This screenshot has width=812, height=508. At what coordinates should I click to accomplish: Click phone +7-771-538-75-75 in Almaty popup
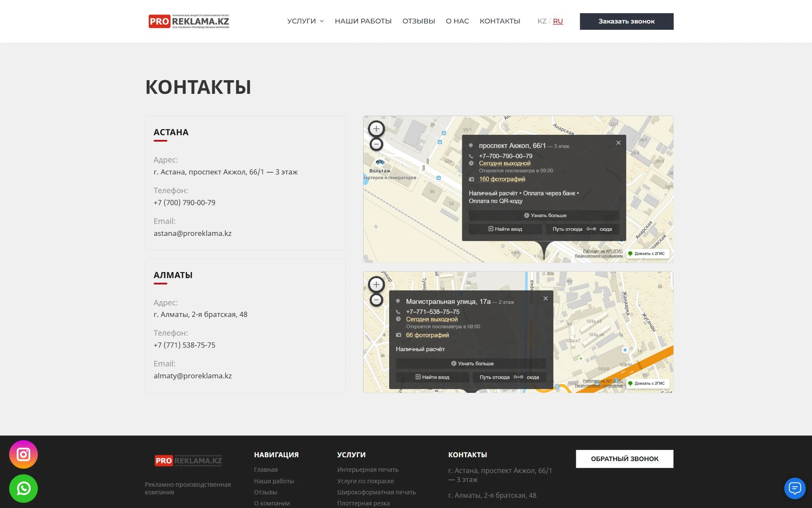coord(433,312)
